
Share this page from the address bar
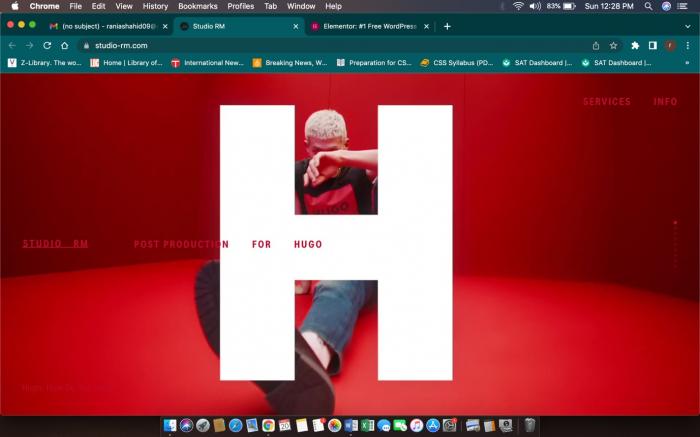click(596, 46)
